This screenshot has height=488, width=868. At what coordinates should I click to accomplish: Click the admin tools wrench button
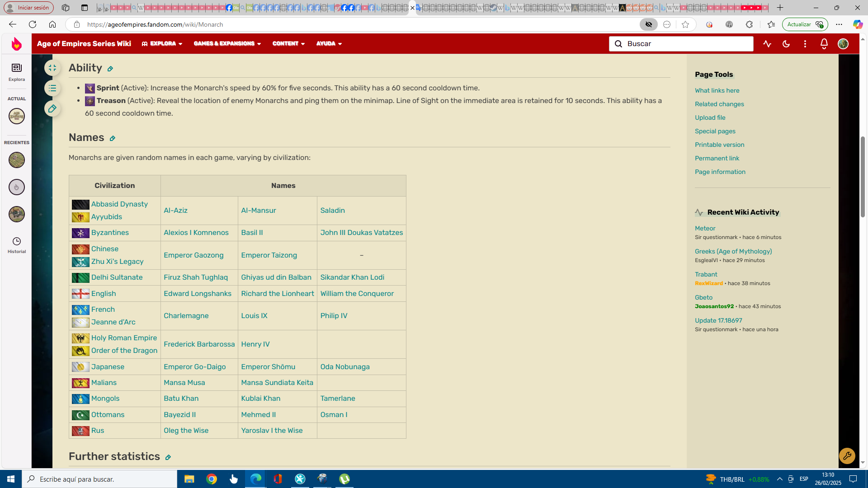[x=847, y=456]
